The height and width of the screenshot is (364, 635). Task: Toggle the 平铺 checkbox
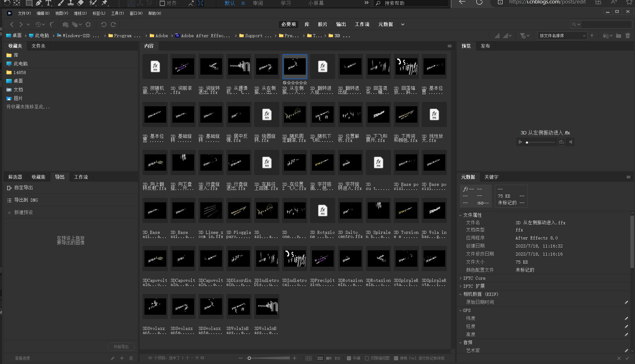click(x=349, y=358)
